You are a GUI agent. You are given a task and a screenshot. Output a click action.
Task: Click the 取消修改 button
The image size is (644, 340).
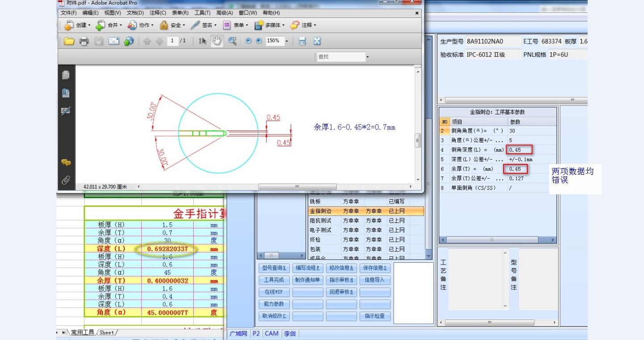point(274,316)
